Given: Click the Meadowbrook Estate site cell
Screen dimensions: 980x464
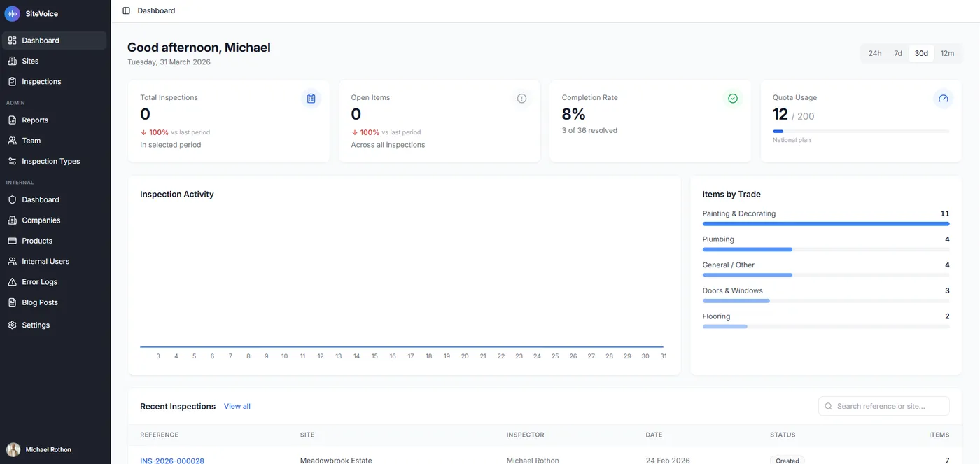Looking at the screenshot, I should [x=336, y=461].
